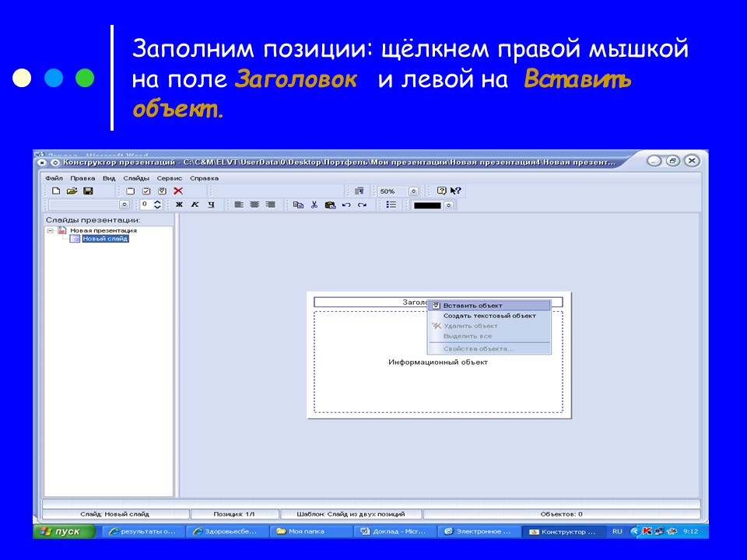The width and height of the screenshot is (747, 560).
Task: Copy the selection using the copy icon
Action: pyautogui.click(x=297, y=205)
